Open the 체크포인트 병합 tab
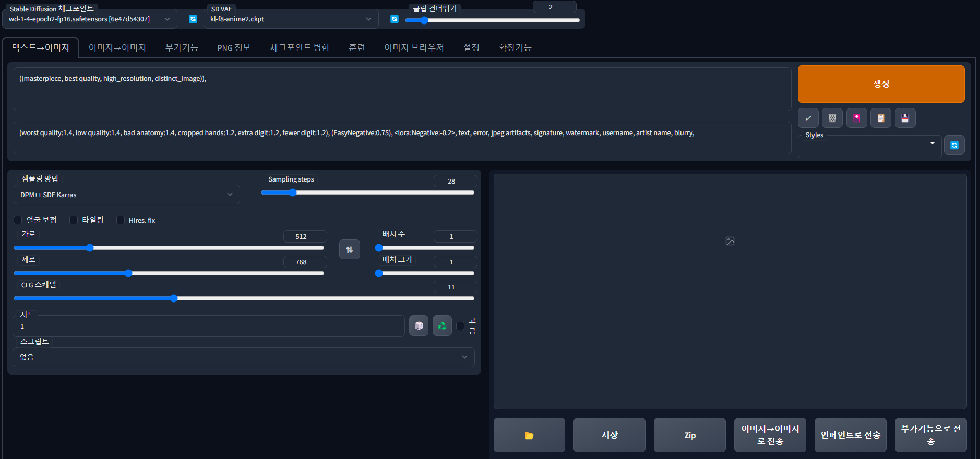Viewport: 980px width, 459px height. [x=300, y=47]
